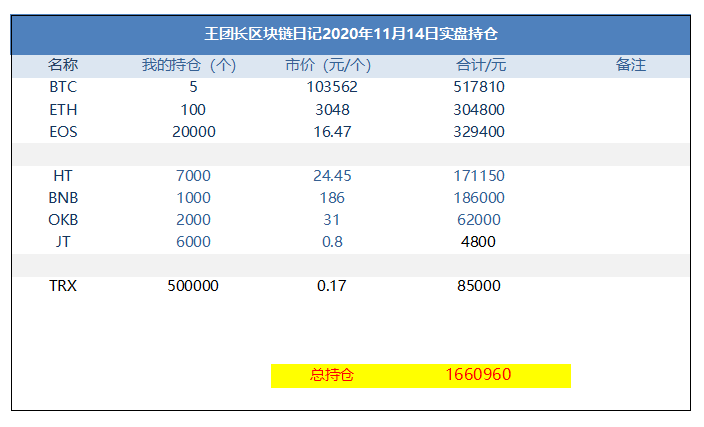Select the 备注 column header

(631, 65)
